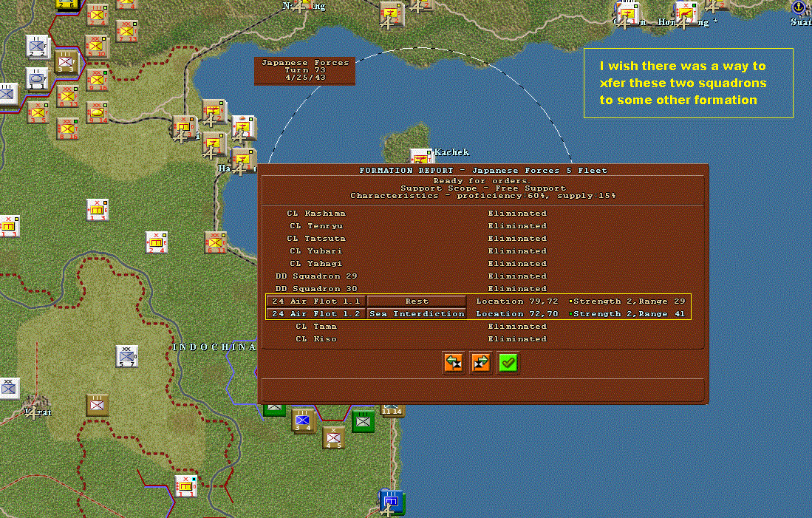The image size is (812, 518).
Task: Open the 24 Air Flot 1.2 unit button
Action: 316,313
